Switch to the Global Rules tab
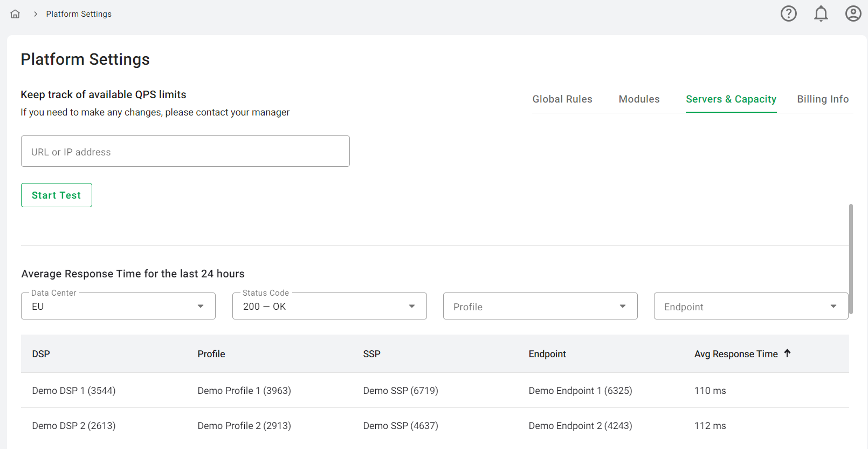The height and width of the screenshot is (449, 868). point(562,99)
